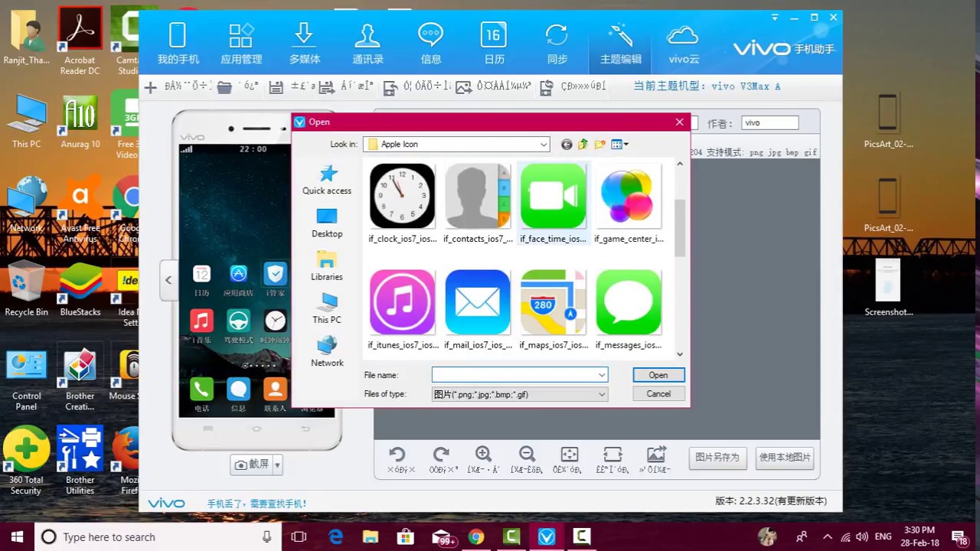Open Chrome from the taskbar
Screen dimensions: 980x551
pos(475,536)
